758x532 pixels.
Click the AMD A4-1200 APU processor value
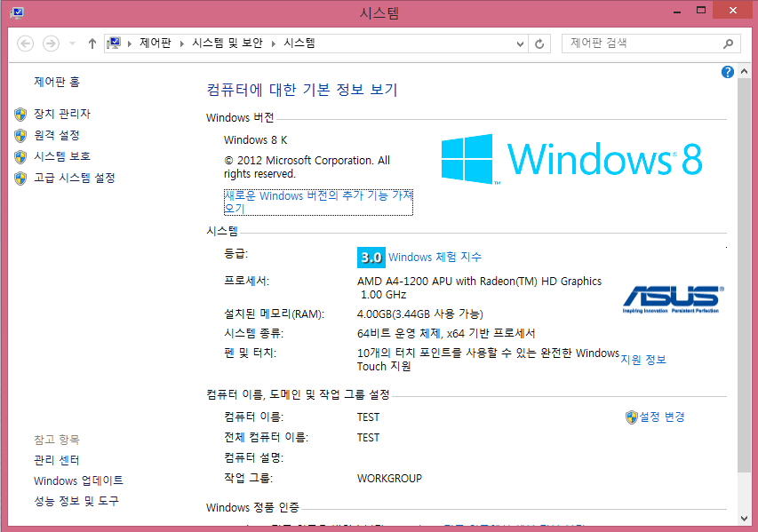pyautogui.click(x=479, y=288)
